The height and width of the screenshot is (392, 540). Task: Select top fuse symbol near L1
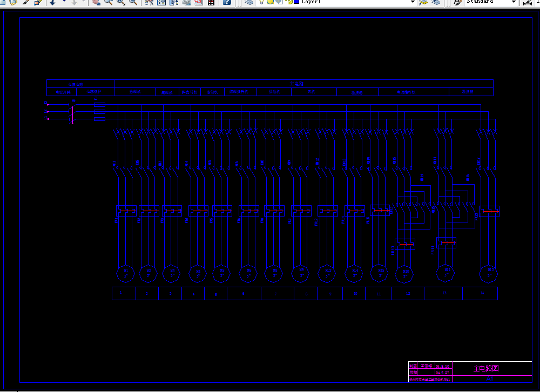(x=99, y=104)
